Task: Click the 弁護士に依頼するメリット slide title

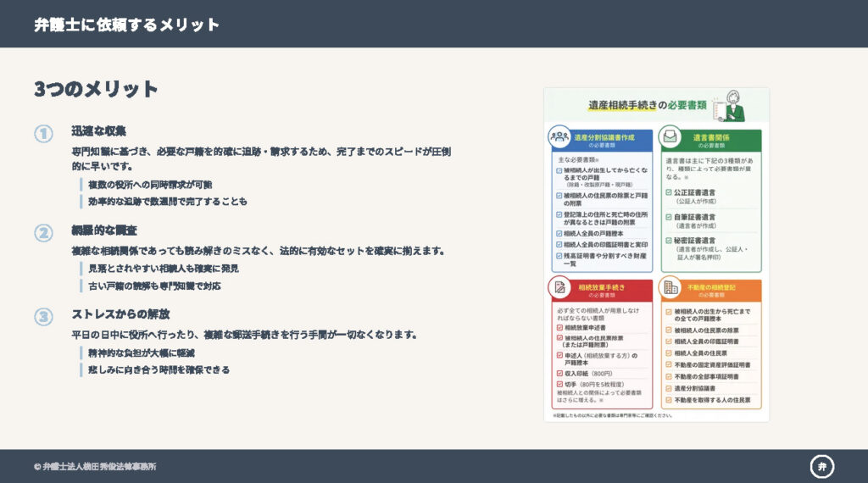Action: click(126, 25)
